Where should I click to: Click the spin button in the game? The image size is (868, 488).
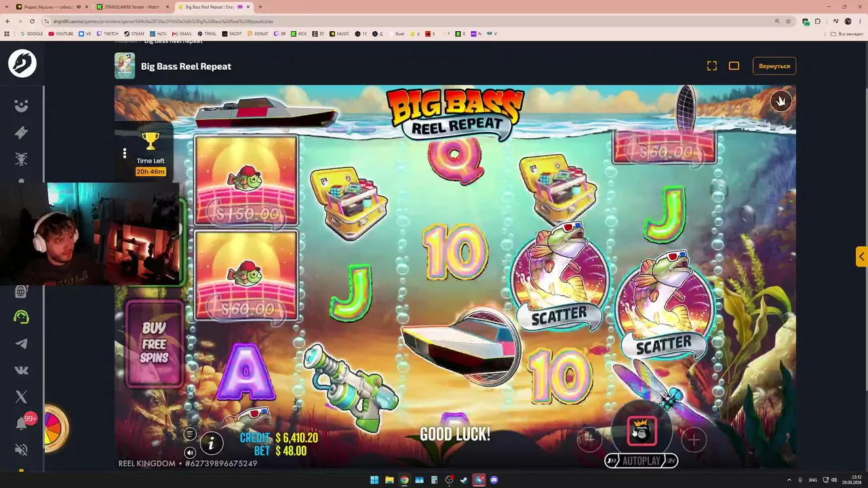(x=642, y=430)
